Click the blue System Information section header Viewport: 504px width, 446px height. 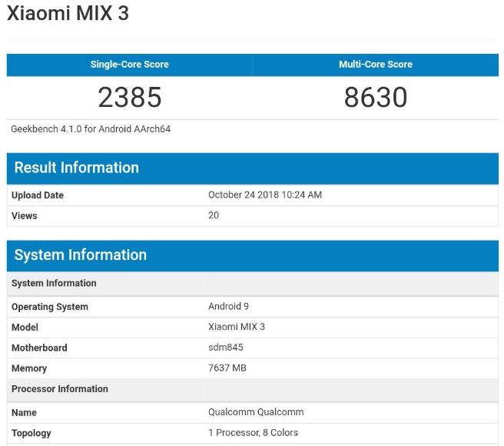click(253, 255)
